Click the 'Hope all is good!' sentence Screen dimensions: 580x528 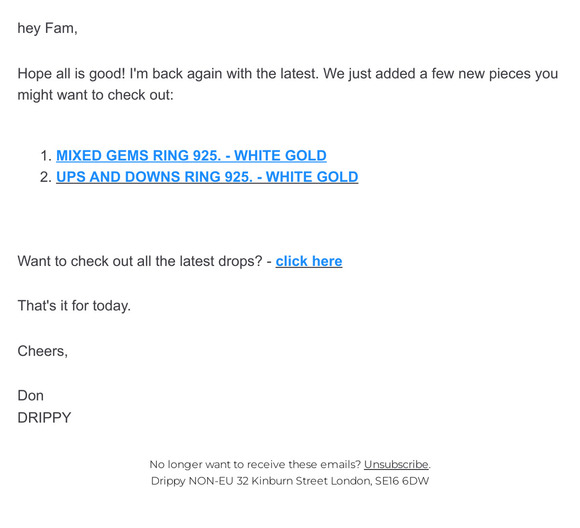[x=71, y=74]
